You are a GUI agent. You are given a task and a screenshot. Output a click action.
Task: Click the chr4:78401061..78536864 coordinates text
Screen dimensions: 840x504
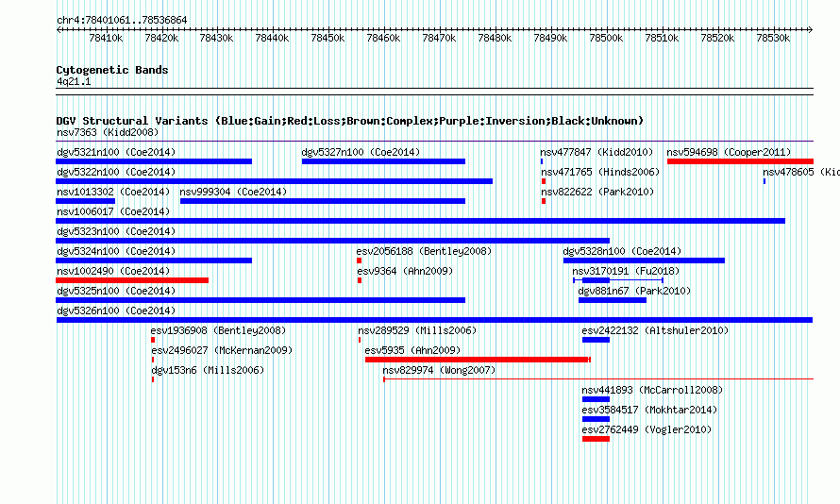point(122,21)
